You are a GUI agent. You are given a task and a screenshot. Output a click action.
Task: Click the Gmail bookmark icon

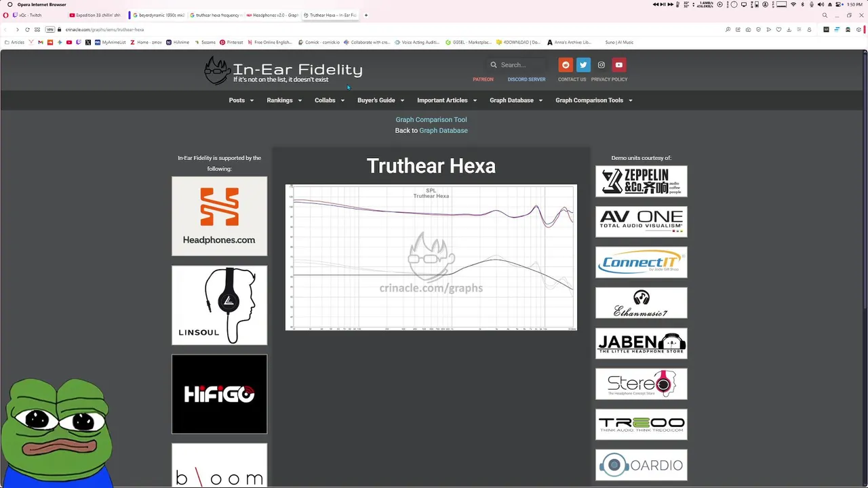coord(41,43)
